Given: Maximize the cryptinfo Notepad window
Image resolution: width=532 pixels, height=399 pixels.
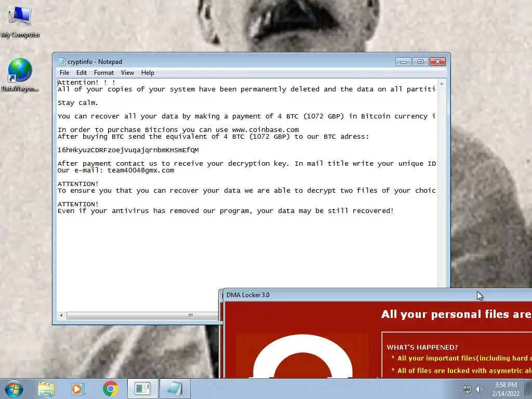Looking at the screenshot, I should point(420,62).
